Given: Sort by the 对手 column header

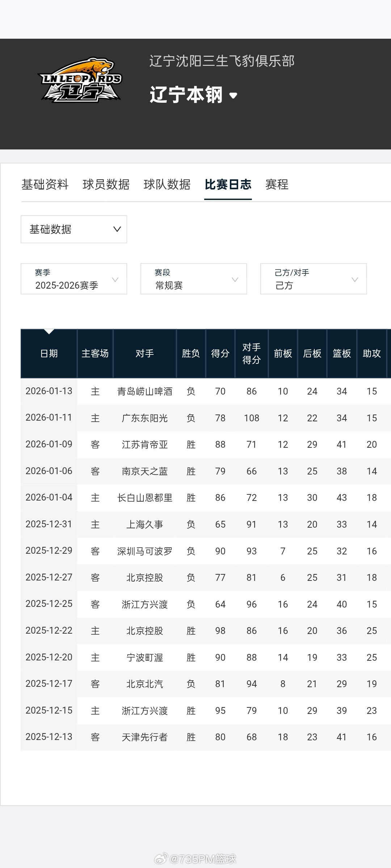Looking at the screenshot, I should click(x=145, y=353).
